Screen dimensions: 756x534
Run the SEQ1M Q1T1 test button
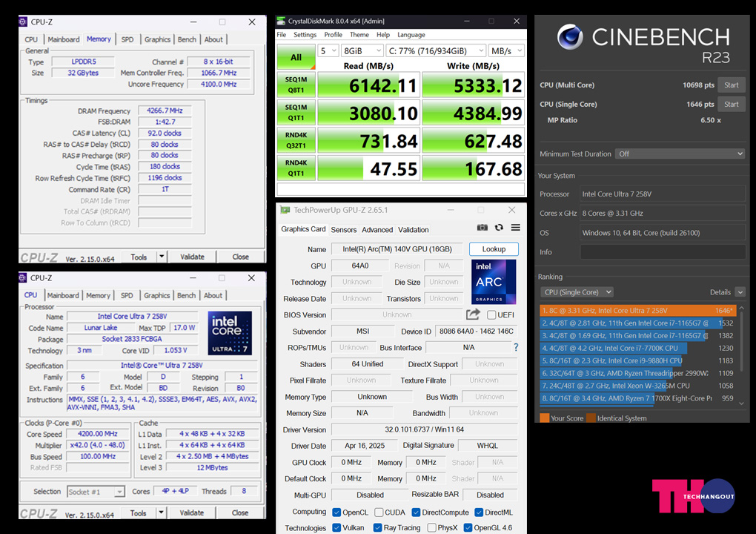(x=296, y=113)
